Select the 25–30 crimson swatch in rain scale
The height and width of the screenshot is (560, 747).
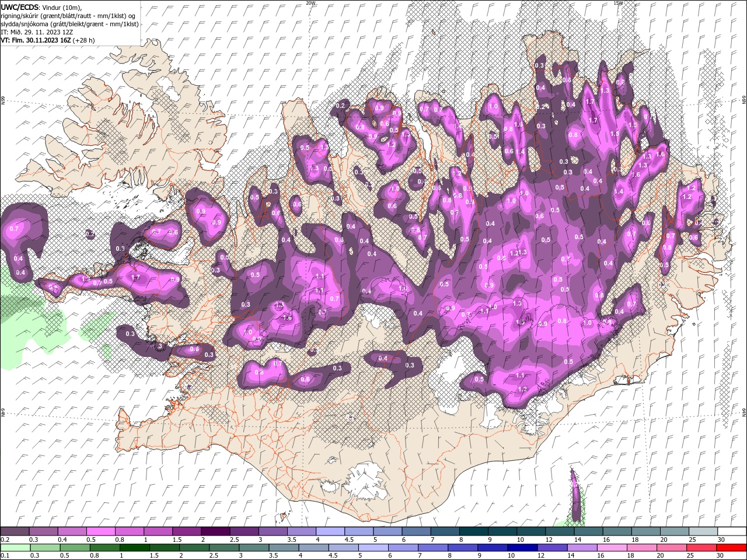pos(701,548)
